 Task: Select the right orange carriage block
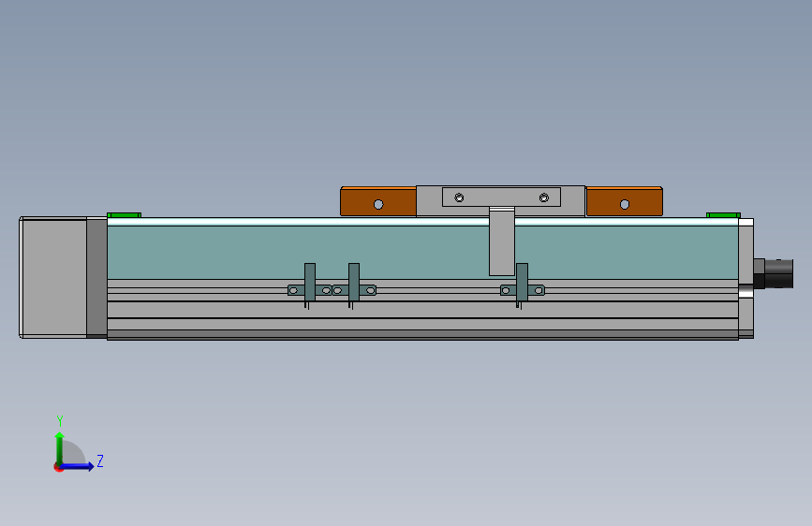click(x=624, y=201)
